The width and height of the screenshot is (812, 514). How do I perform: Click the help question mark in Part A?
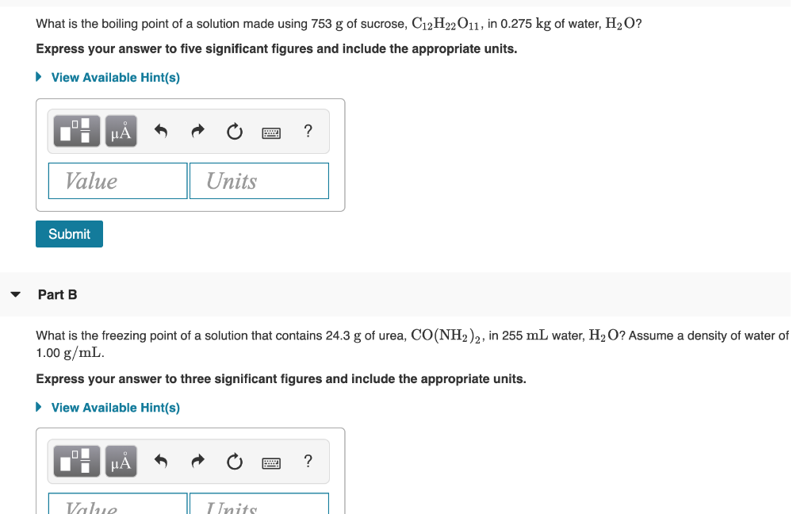tap(308, 131)
